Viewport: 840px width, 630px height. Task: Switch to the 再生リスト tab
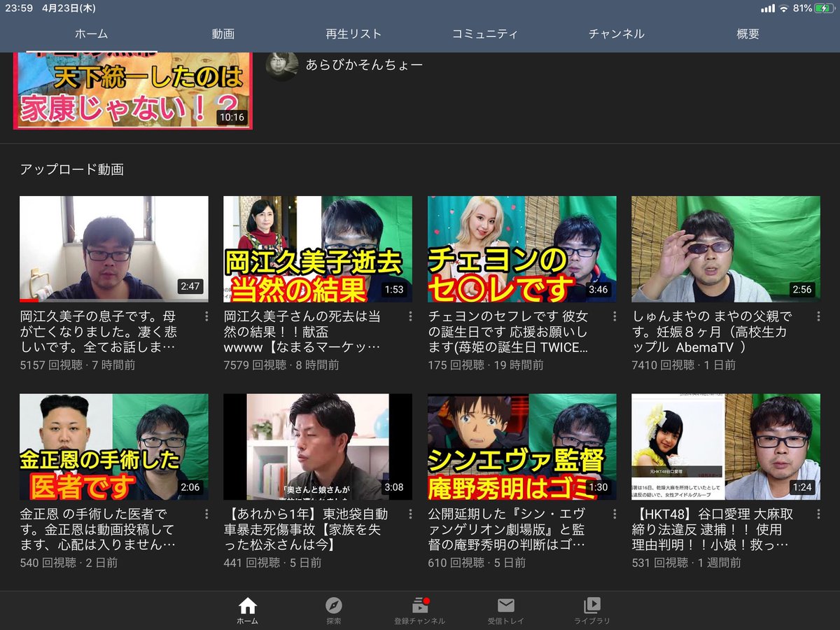(x=353, y=34)
